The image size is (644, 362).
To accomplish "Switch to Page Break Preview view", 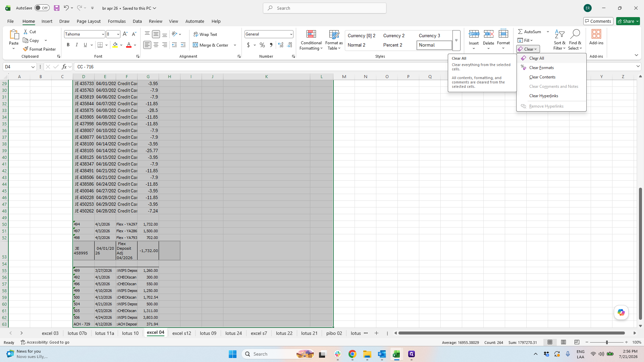I will tap(577, 342).
